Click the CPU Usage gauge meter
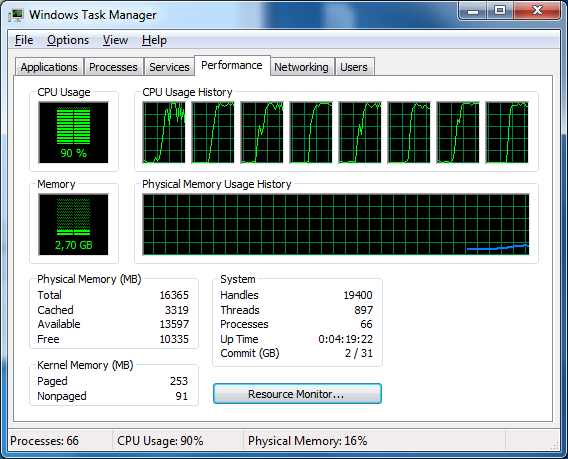Image resolution: width=568 pixels, height=459 pixels. (x=74, y=133)
